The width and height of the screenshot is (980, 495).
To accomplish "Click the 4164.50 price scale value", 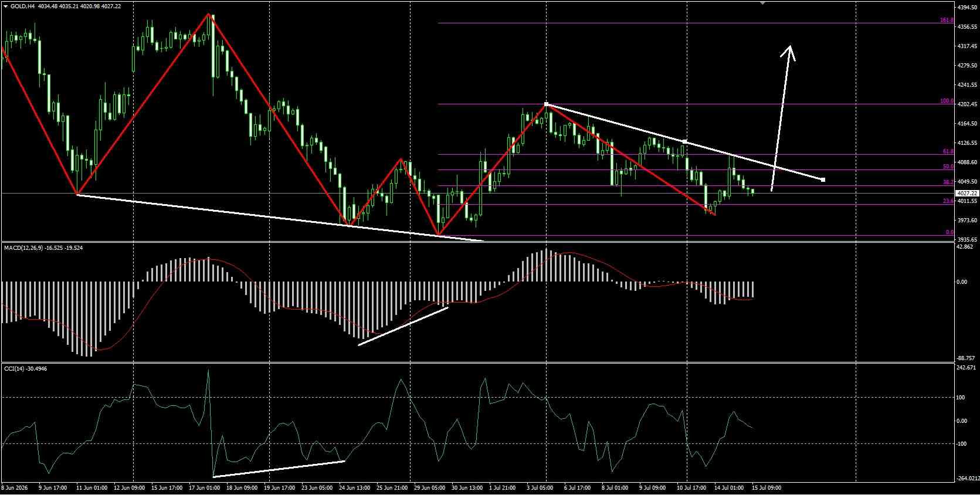I will coord(967,124).
